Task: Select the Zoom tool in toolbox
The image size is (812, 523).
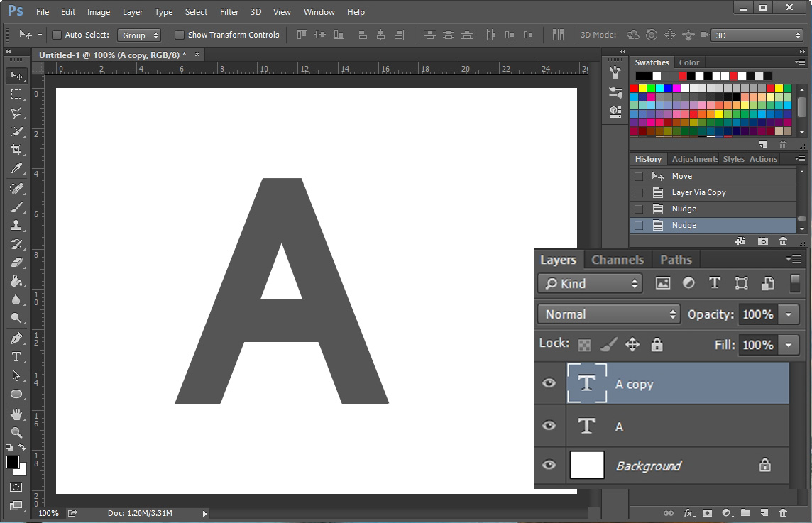Action: pos(16,432)
